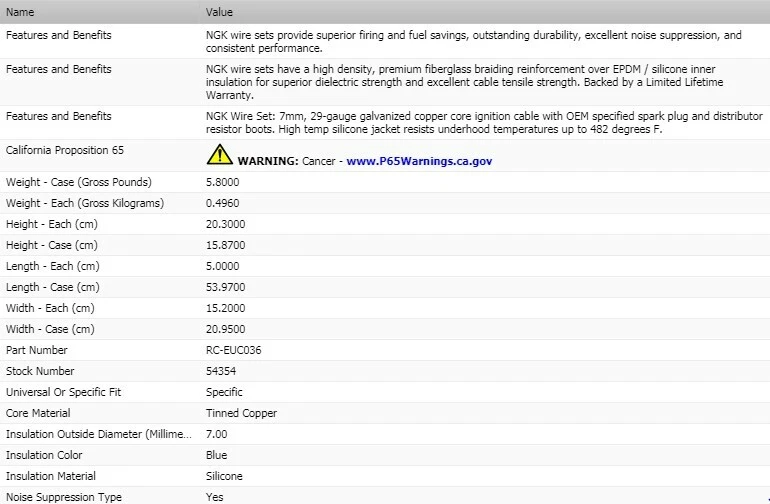Select the Part Number value RC-EUC036
This screenshot has width=770, height=504.
click(x=233, y=350)
